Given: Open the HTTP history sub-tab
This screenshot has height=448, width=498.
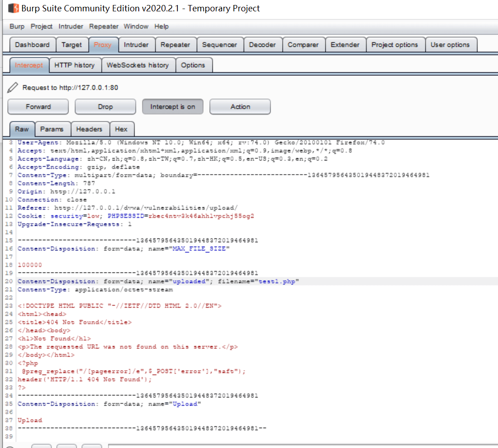Looking at the screenshot, I should (x=75, y=65).
